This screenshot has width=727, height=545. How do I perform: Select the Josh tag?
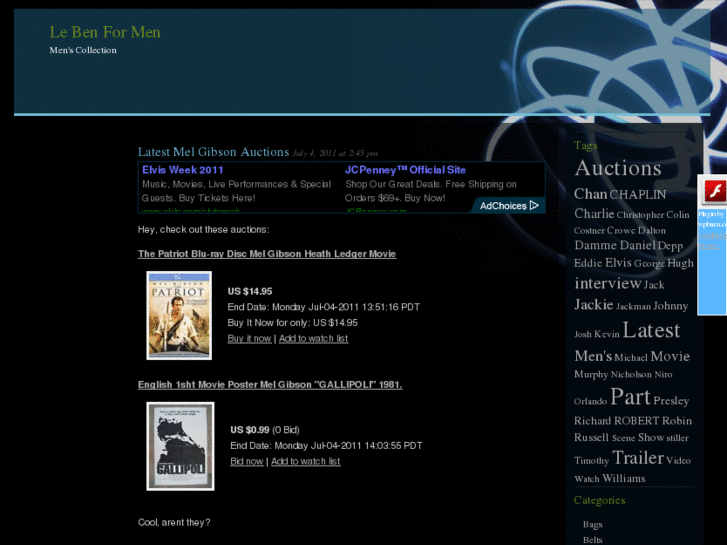click(x=583, y=334)
